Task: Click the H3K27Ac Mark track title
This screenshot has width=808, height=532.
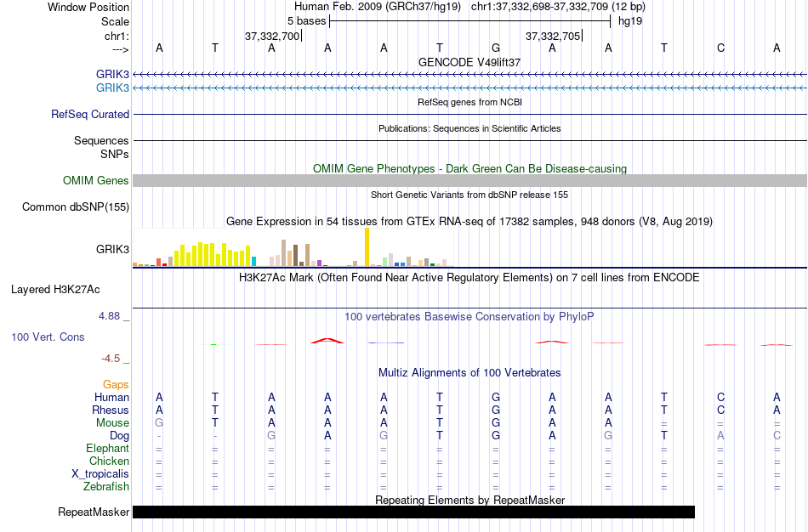Action: (469, 278)
